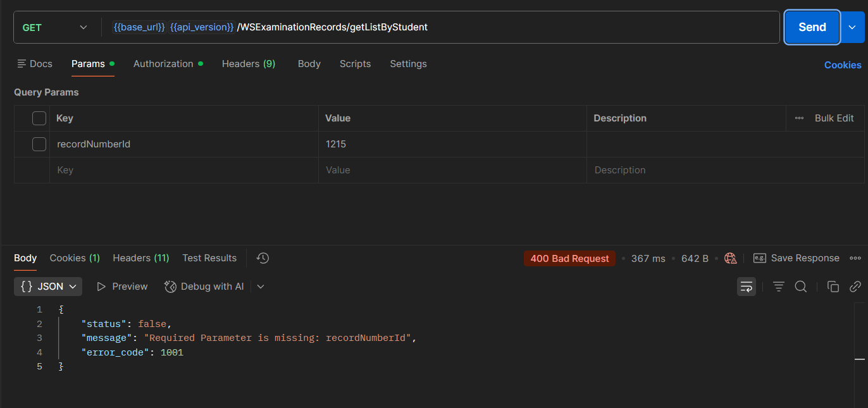Image resolution: width=868 pixels, height=408 pixels.
Task: Open the Test Results tab
Action: point(209,258)
